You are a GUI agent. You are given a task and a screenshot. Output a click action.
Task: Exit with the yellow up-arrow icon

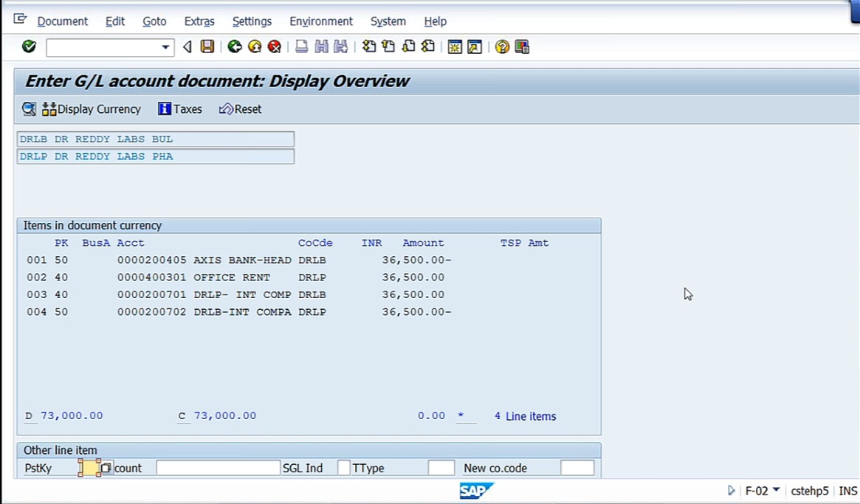coord(255,46)
